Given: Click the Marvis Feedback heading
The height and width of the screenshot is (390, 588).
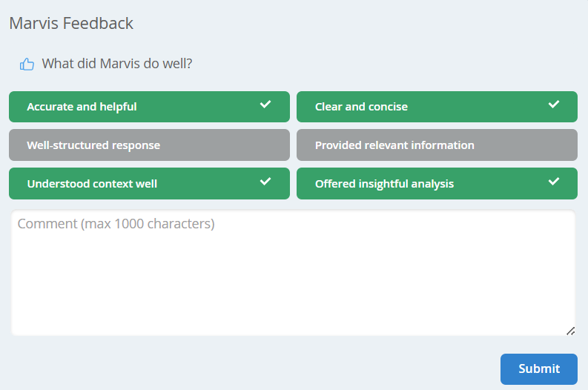Looking at the screenshot, I should click(x=71, y=23).
